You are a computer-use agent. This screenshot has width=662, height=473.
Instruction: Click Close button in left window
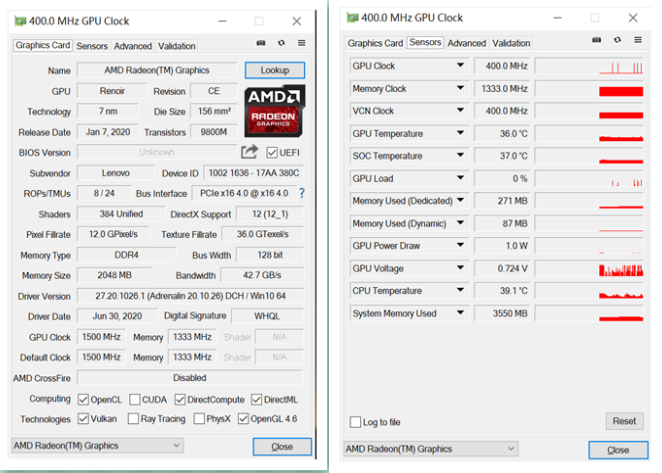click(x=282, y=447)
